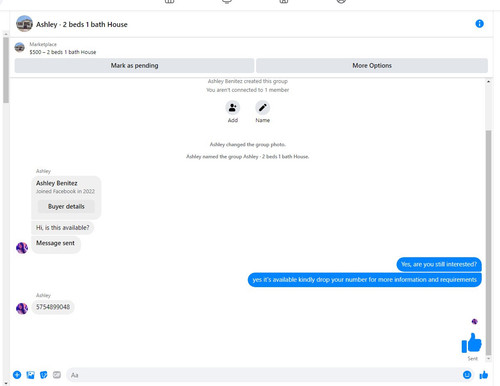Open conversation information via the blue info icon
Screen dimensions: 500x386
[x=479, y=24]
